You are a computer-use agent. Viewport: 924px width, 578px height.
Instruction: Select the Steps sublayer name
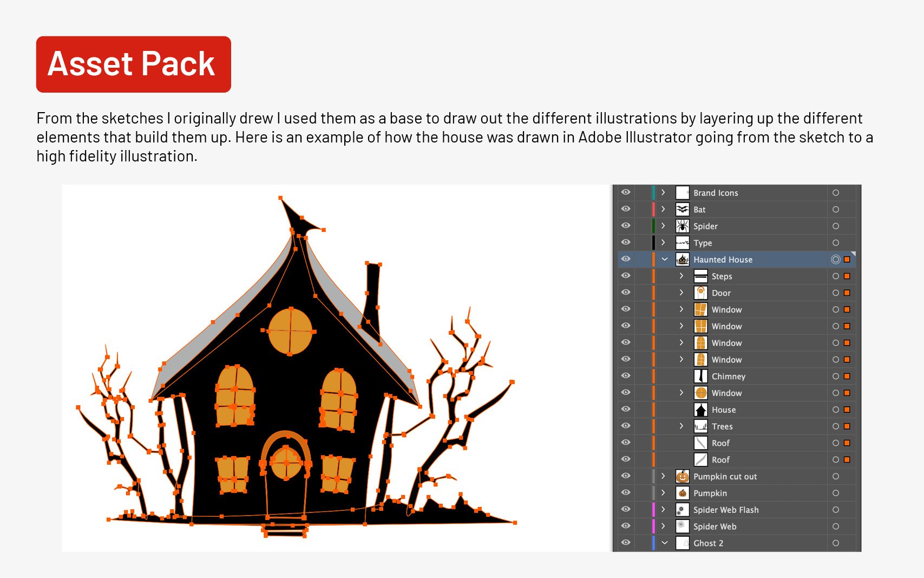[x=722, y=277]
